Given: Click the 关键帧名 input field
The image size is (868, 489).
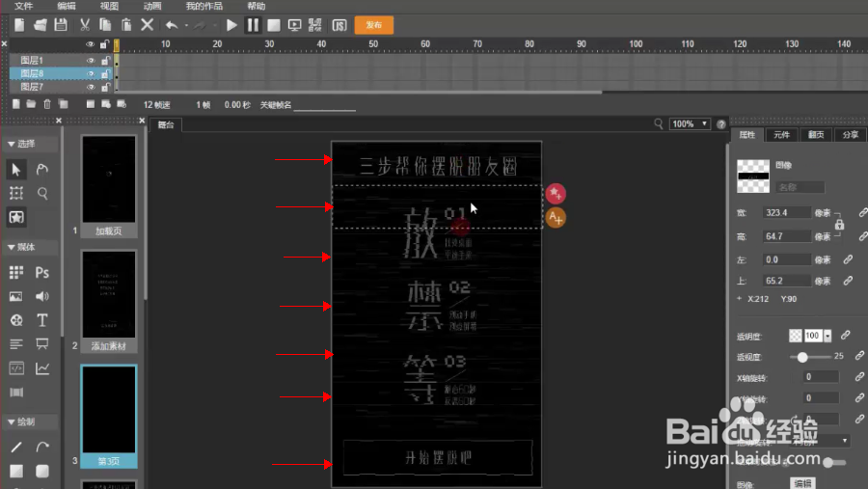Looking at the screenshot, I should pyautogui.click(x=324, y=105).
